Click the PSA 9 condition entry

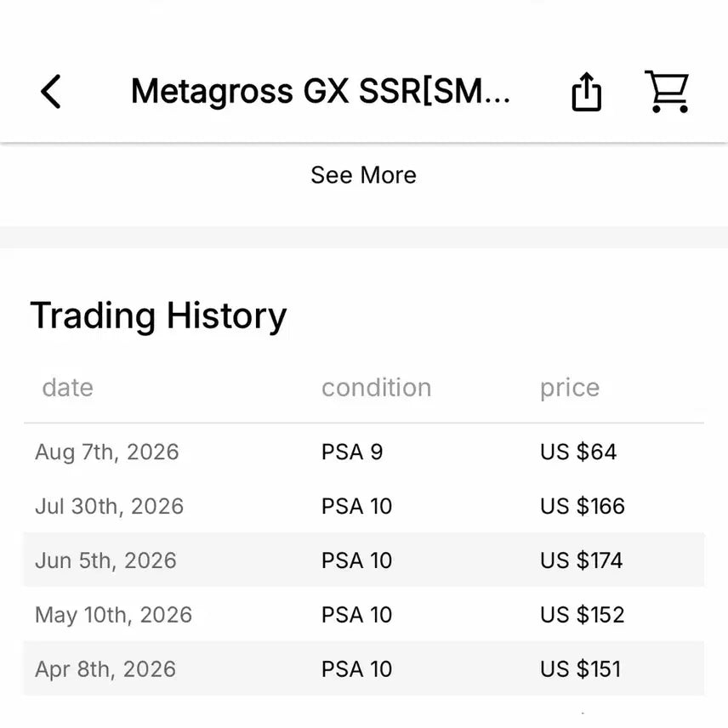coord(352,452)
